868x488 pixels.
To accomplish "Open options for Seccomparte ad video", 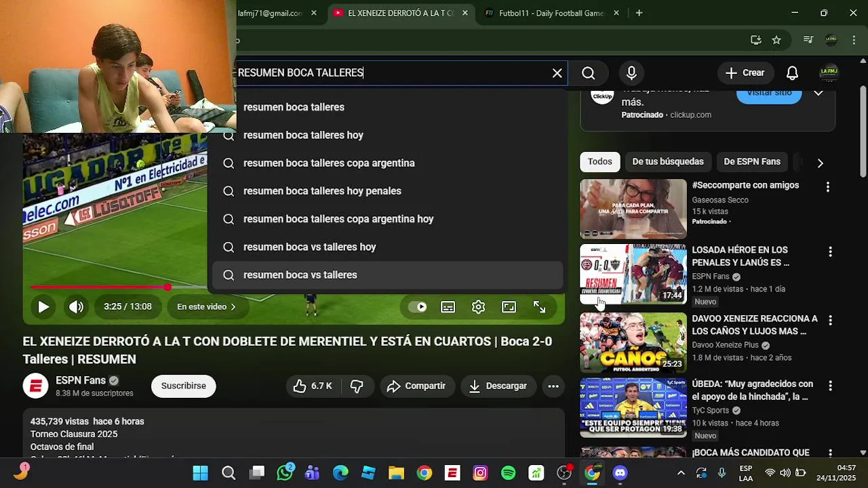I will [x=827, y=186].
